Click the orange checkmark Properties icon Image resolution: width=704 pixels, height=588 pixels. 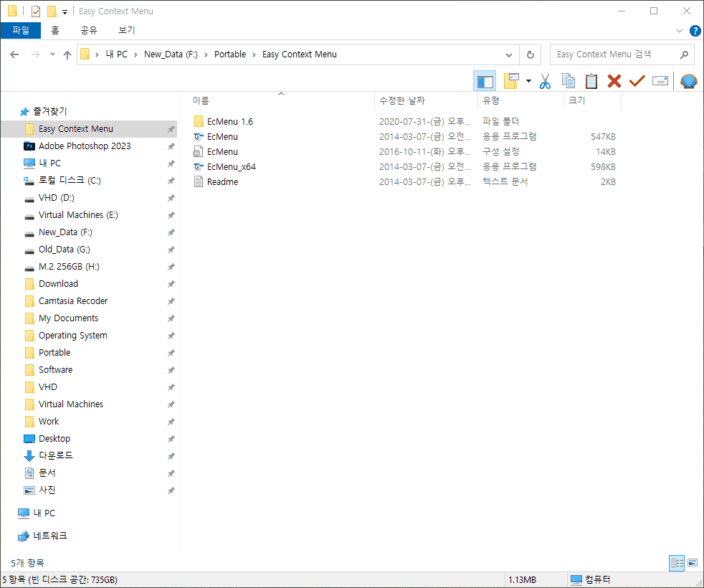(637, 81)
